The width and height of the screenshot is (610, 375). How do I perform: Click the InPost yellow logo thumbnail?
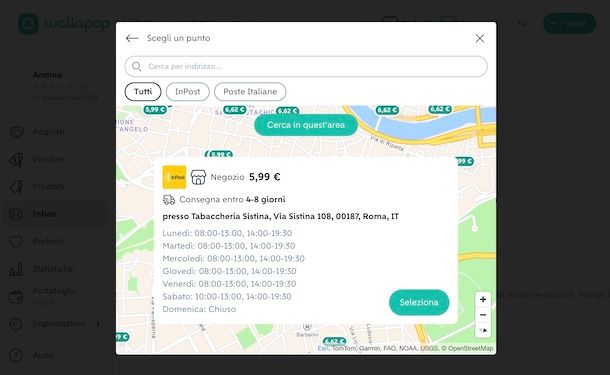(174, 177)
